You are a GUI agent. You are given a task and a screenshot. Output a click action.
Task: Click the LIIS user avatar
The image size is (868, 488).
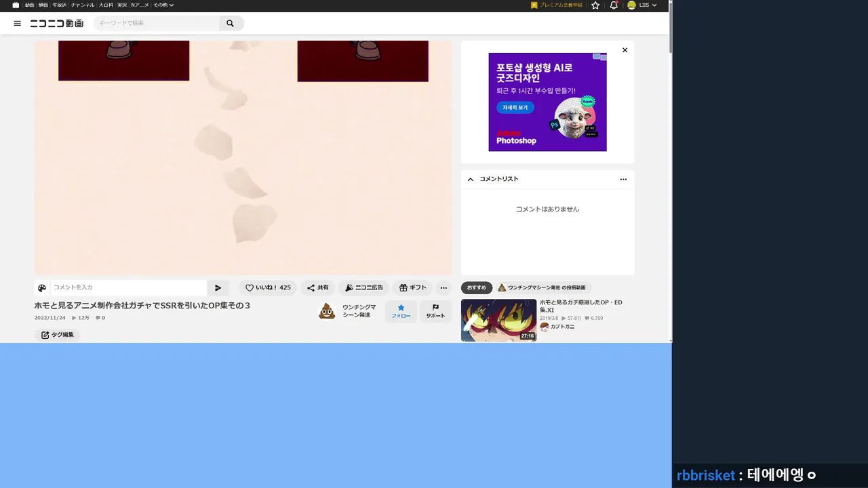(x=631, y=5)
